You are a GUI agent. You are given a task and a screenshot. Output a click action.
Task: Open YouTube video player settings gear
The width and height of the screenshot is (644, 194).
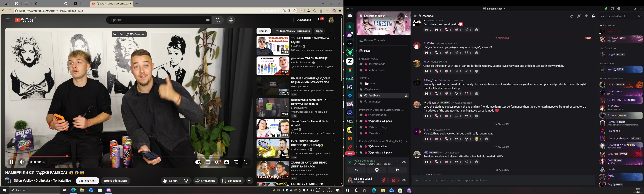coord(217,162)
